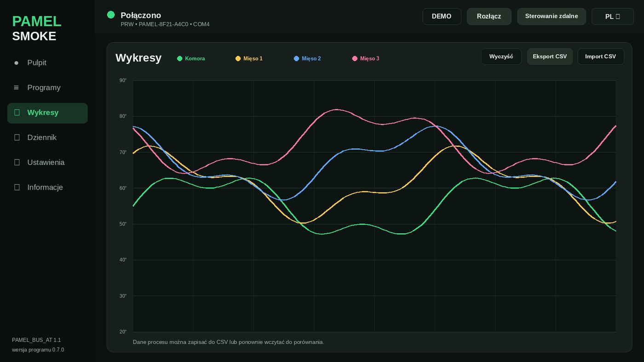This screenshot has height=362, width=644.
Task: Click the Informacje sidebar icon
Action: (17, 187)
